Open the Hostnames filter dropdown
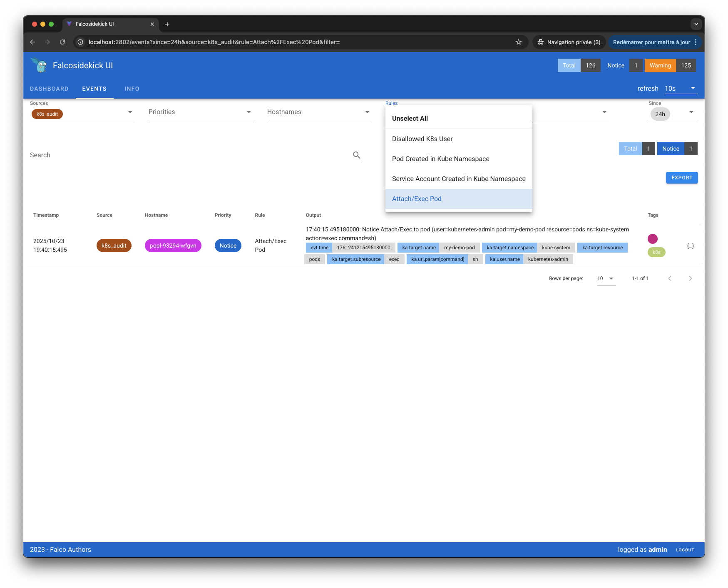The image size is (728, 588). pyautogui.click(x=319, y=112)
